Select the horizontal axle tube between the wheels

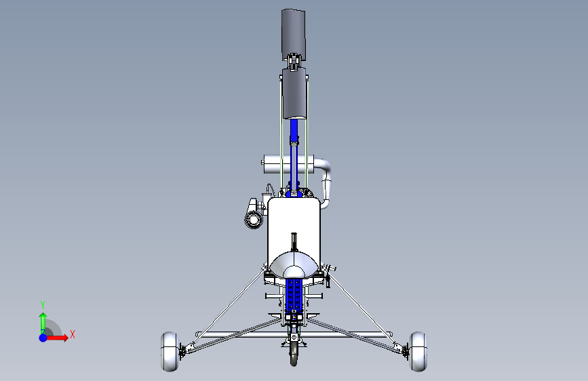click(294, 334)
